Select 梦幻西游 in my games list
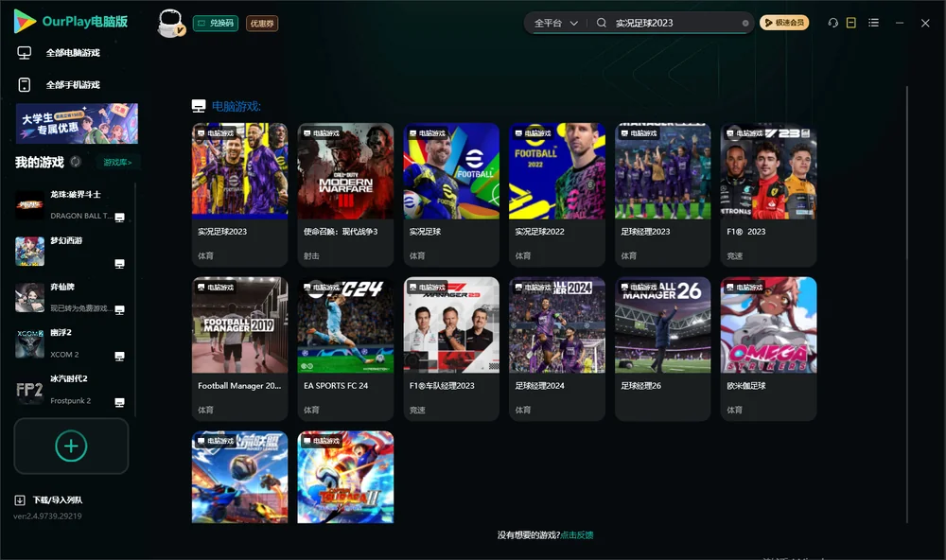The image size is (946, 560). (70, 251)
